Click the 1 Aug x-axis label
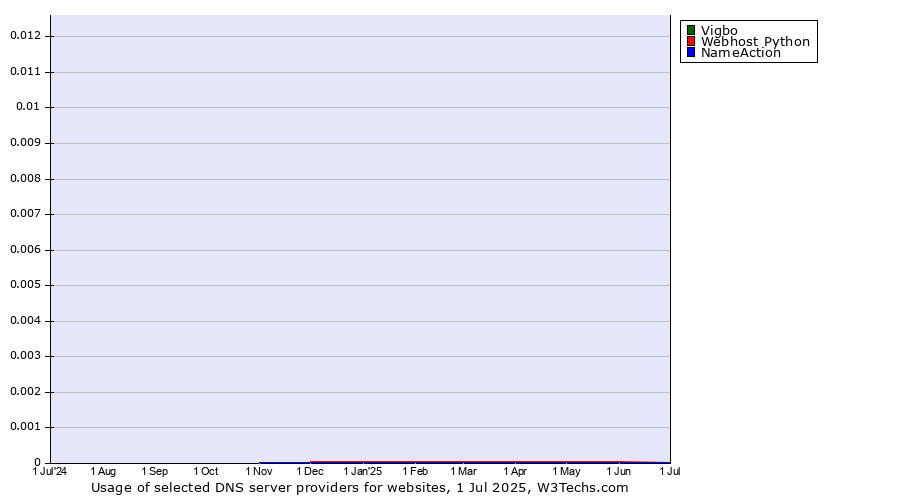 (103, 471)
